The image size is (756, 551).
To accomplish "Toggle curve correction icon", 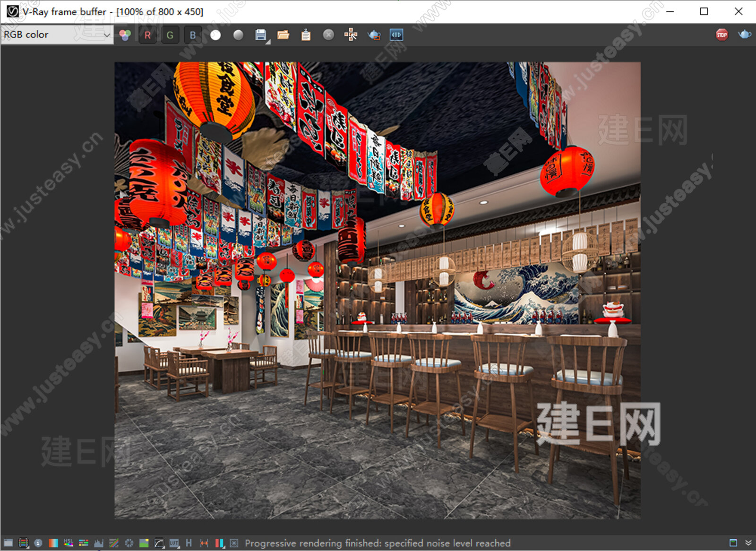I will tap(114, 543).
